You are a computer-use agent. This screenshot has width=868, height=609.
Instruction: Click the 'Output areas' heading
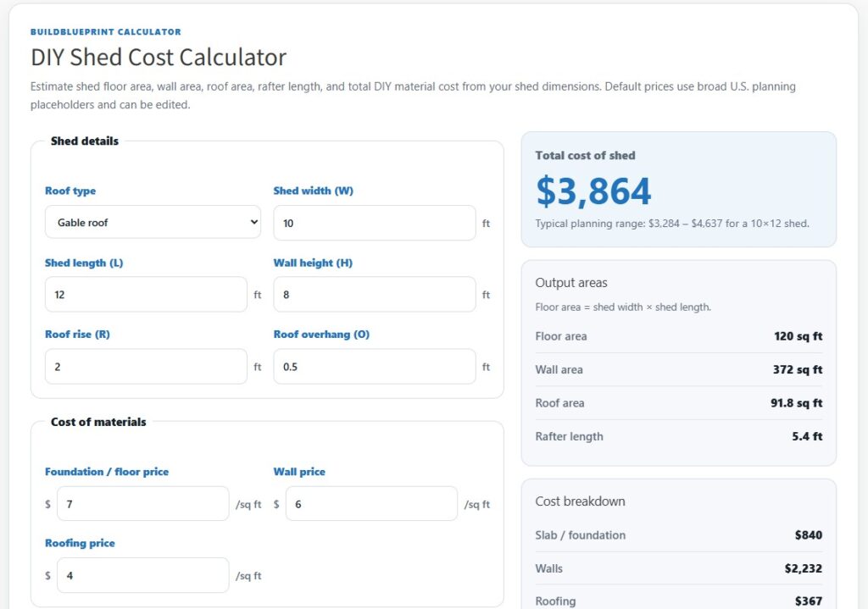(x=571, y=283)
